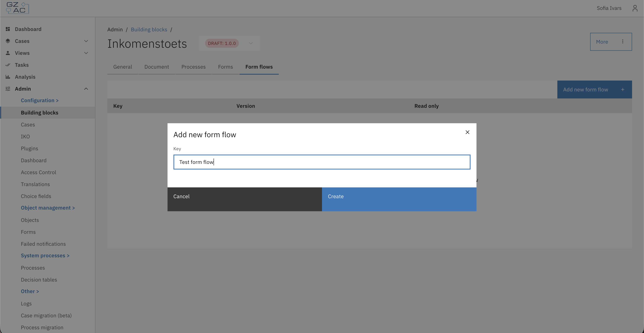The image size is (644, 333).
Task: Open Choice fields in sidebar
Action: (x=36, y=196)
